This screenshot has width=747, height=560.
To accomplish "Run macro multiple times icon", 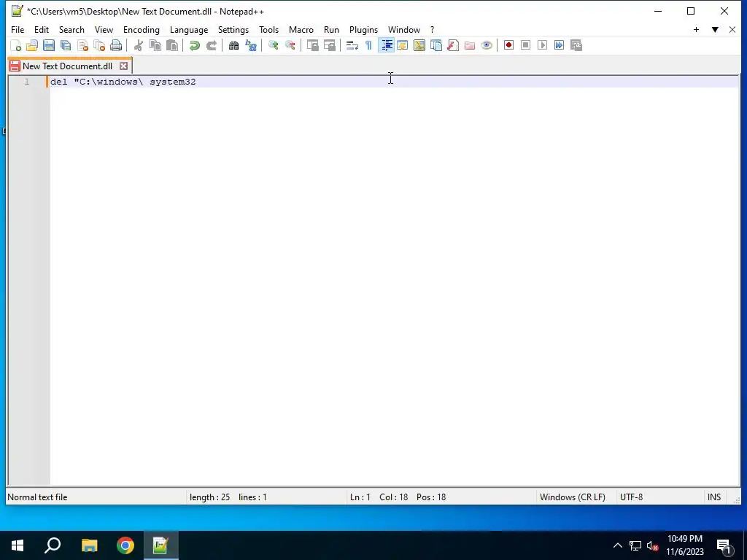I will coord(559,45).
